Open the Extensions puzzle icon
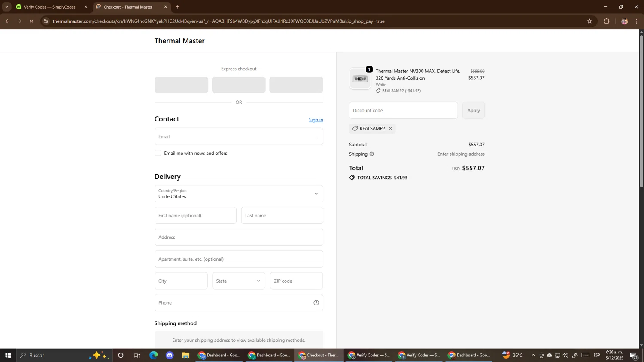The image size is (644, 362). 607,21
